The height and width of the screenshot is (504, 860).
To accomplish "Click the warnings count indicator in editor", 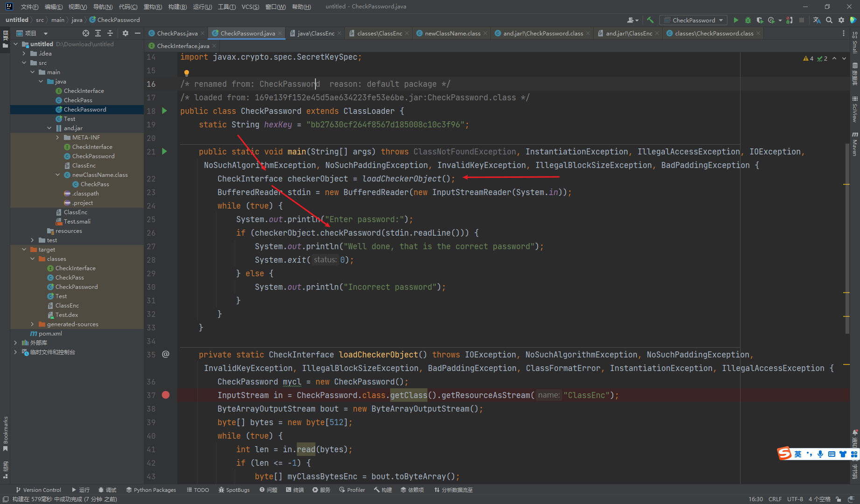I will [x=808, y=58].
